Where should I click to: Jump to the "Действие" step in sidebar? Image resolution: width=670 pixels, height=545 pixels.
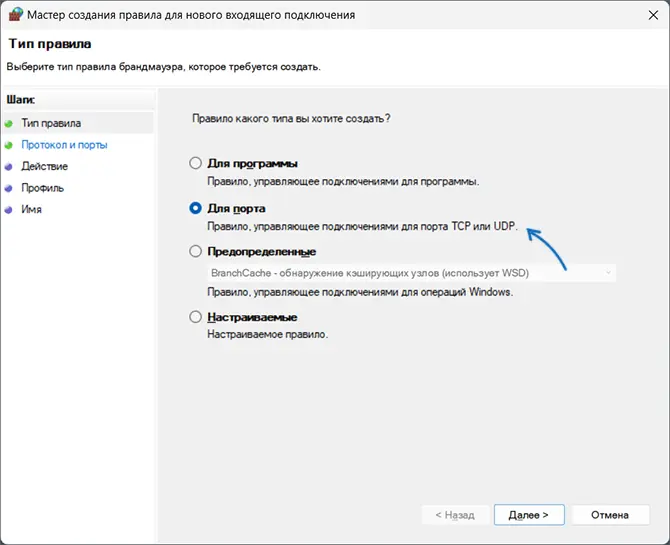(x=44, y=166)
